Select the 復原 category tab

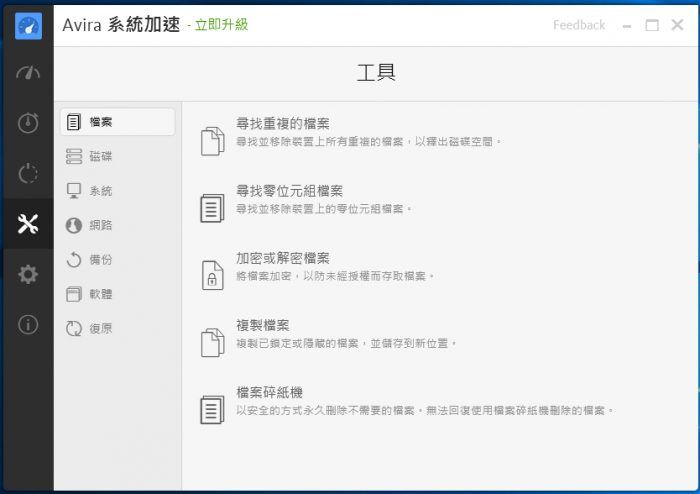pyautogui.click(x=118, y=329)
